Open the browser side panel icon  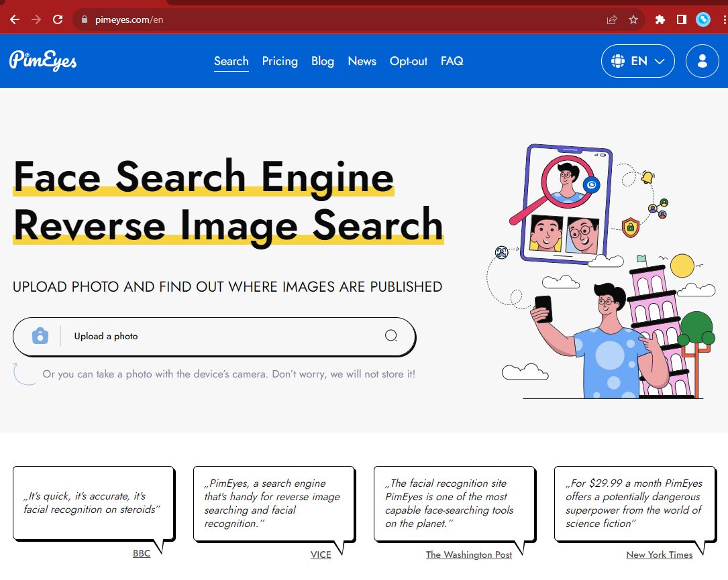pyautogui.click(x=681, y=19)
